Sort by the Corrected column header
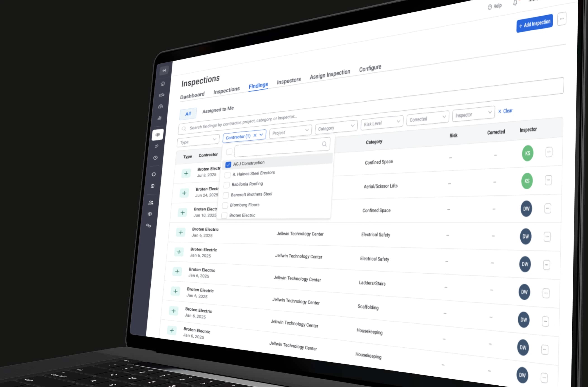The image size is (588, 387). click(x=496, y=132)
